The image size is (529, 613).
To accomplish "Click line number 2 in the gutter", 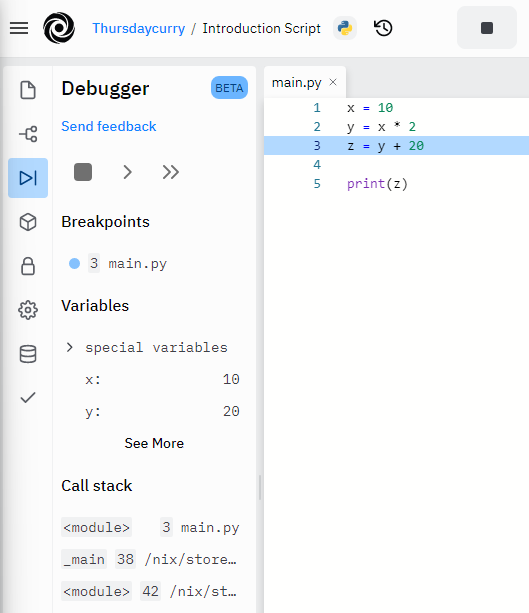I will 317,127.
